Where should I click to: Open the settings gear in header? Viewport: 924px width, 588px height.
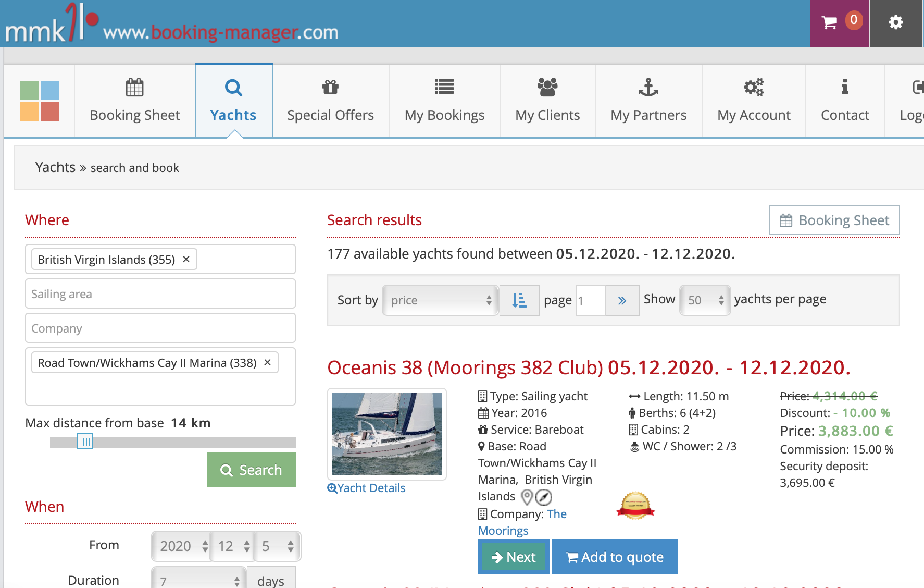896,23
